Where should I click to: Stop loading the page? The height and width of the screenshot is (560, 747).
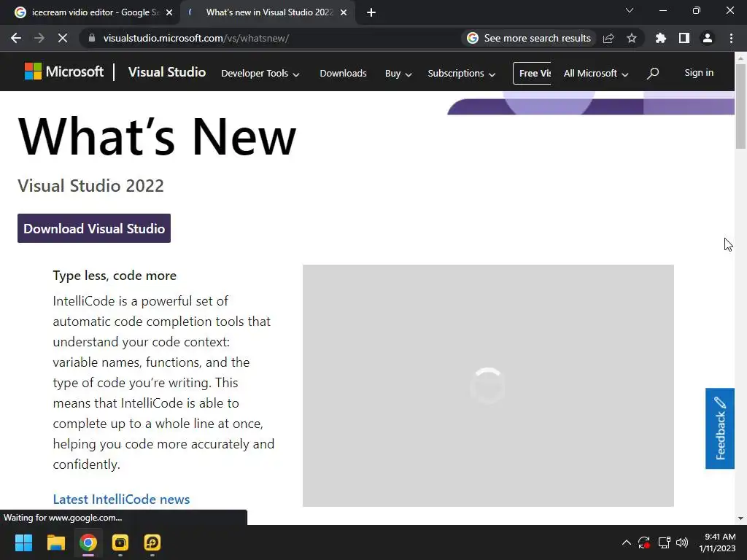[63, 38]
